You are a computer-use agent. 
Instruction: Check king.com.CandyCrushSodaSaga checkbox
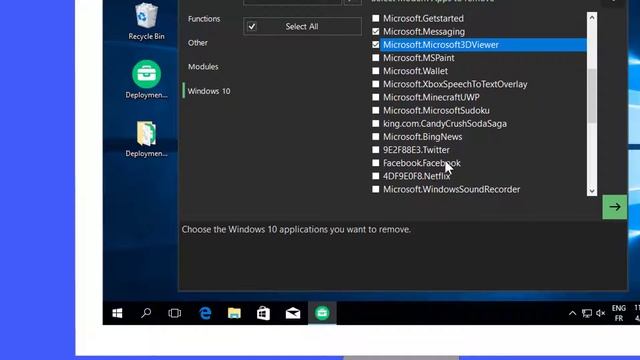pos(376,124)
